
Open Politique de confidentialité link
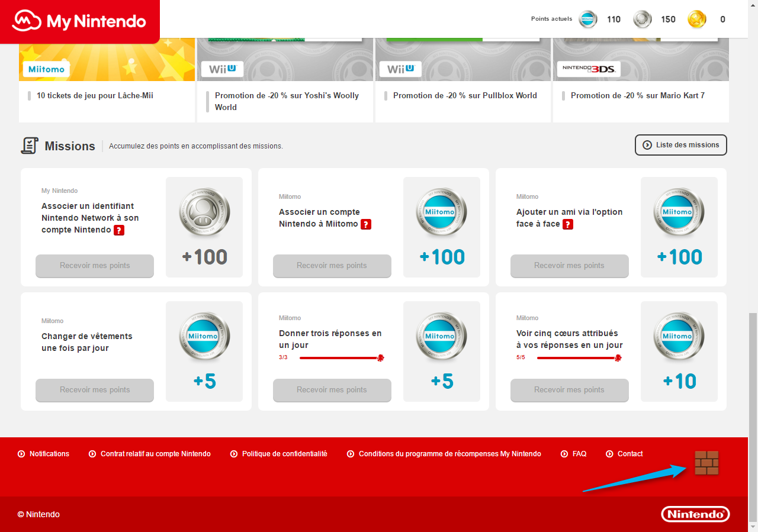(x=284, y=454)
